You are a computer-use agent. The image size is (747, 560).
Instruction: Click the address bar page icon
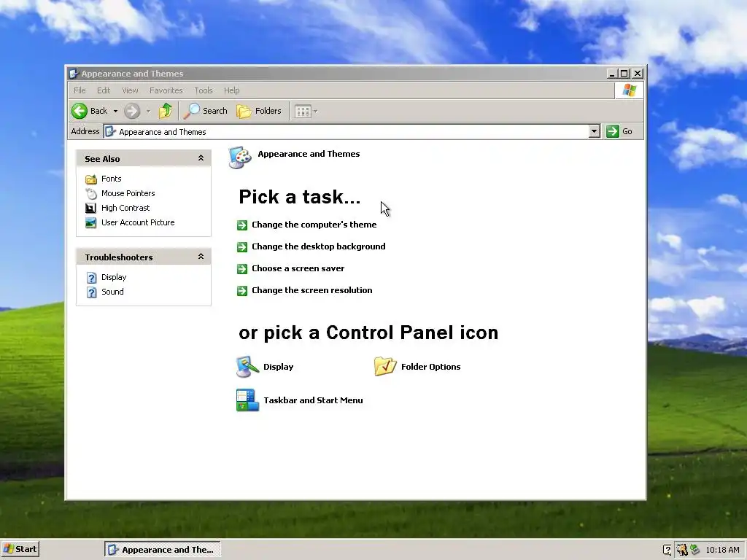coord(110,131)
